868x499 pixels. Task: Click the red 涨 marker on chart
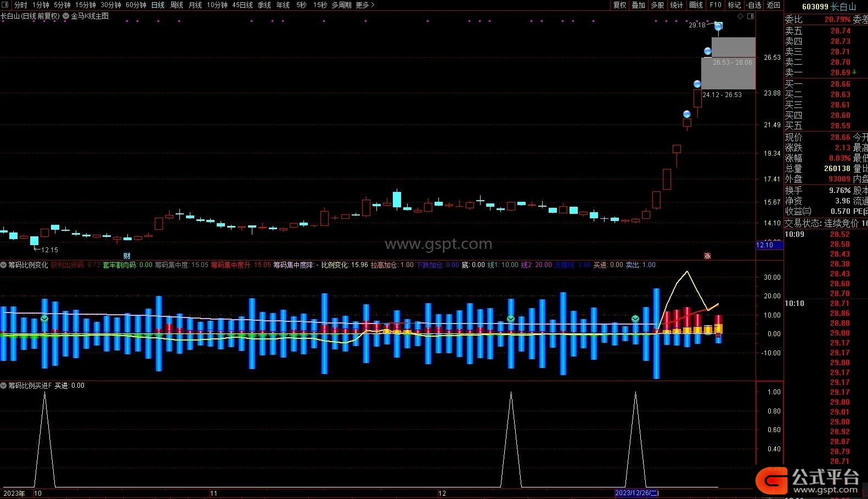pyautogui.click(x=708, y=256)
